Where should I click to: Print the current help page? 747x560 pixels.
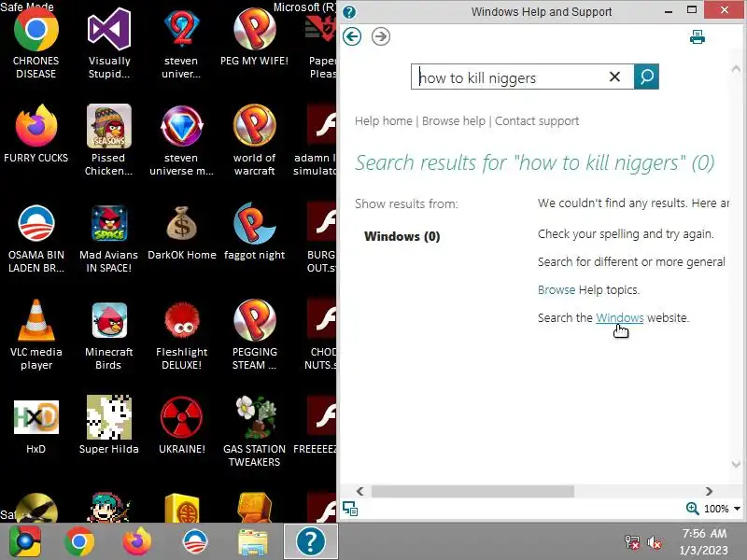[697, 36]
